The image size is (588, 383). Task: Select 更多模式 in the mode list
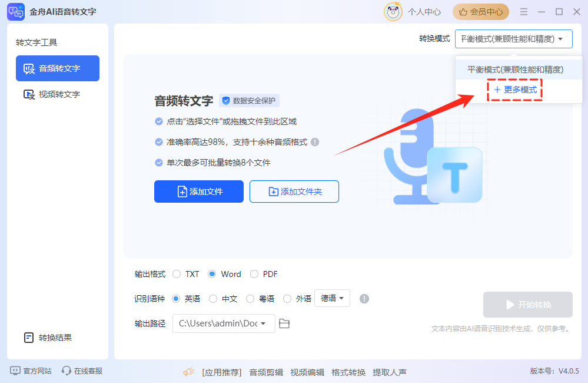tap(515, 90)
